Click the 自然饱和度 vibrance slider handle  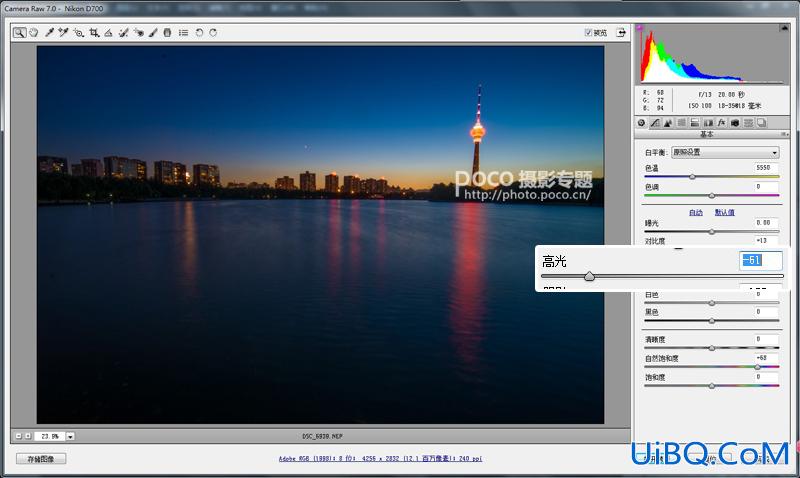tap(758, 367)
